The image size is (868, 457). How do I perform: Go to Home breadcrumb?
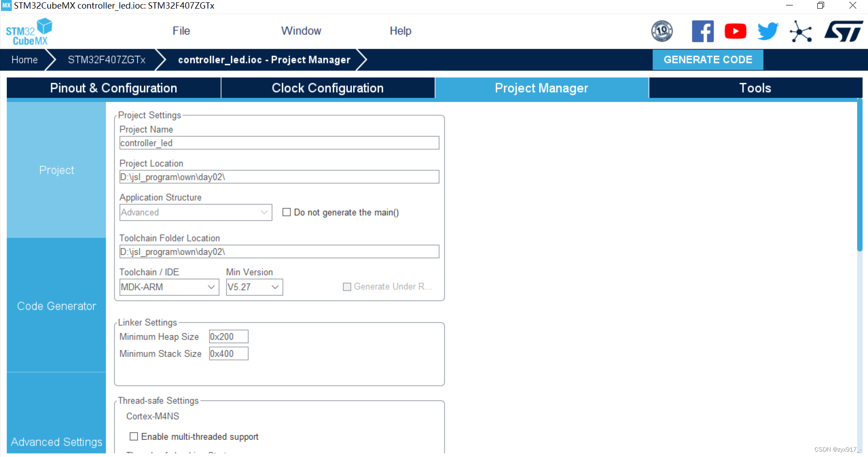[24, 60]
